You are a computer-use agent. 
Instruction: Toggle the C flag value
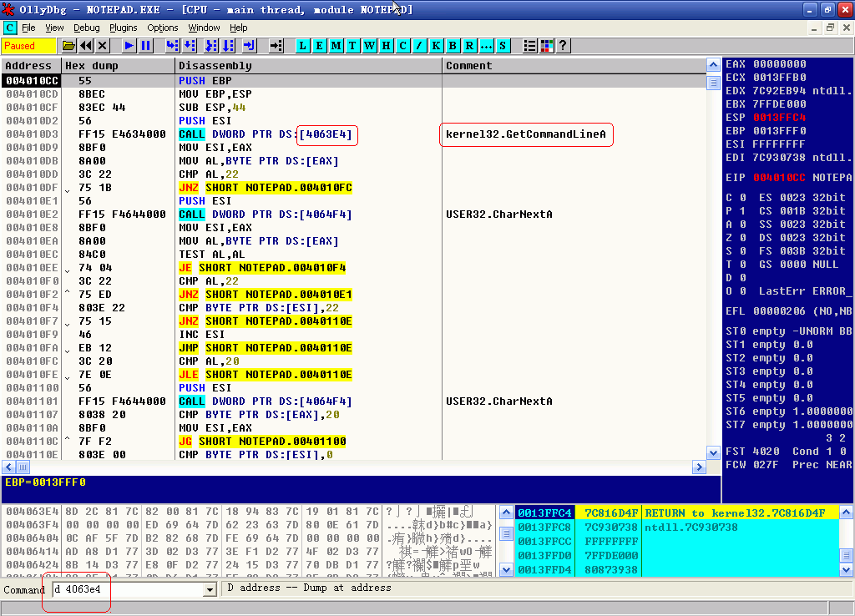tap(742, 197)
